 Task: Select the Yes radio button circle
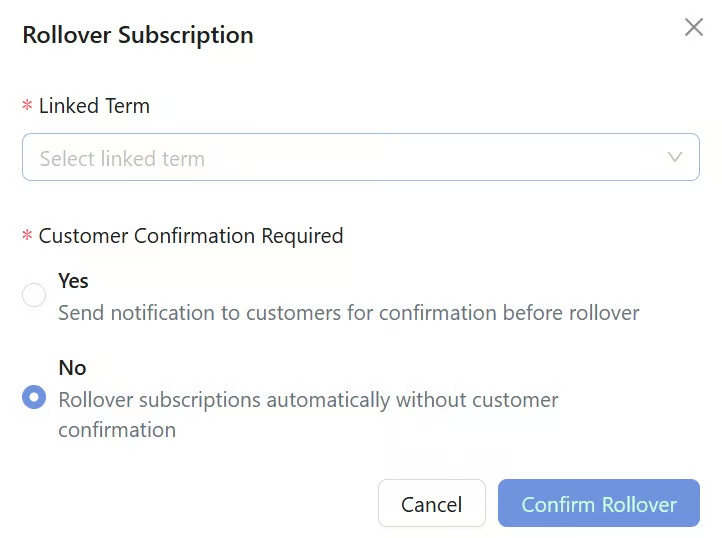tap(34, 295)
